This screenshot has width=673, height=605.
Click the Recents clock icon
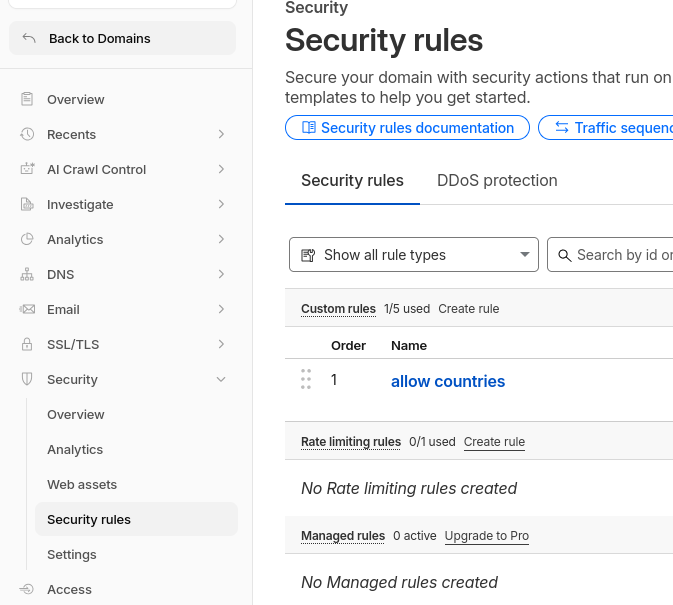(27, 134)
